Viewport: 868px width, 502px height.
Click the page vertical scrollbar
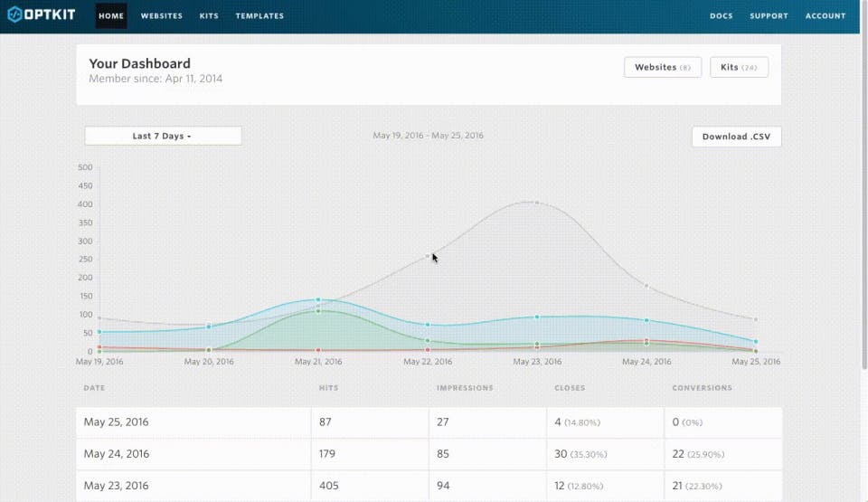[864, 185]
